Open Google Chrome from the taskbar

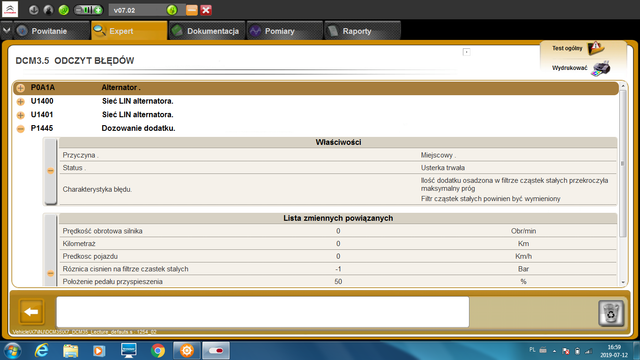click(x=158, y=351)
